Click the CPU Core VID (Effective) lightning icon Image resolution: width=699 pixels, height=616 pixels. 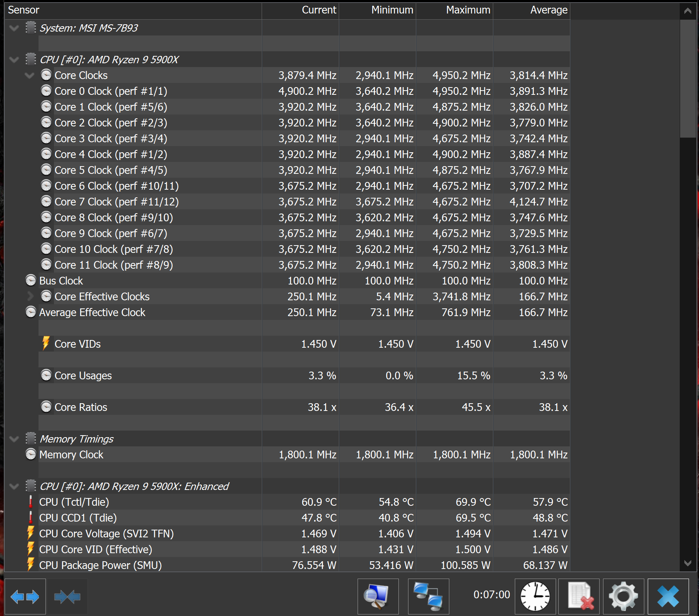point(30,549)
